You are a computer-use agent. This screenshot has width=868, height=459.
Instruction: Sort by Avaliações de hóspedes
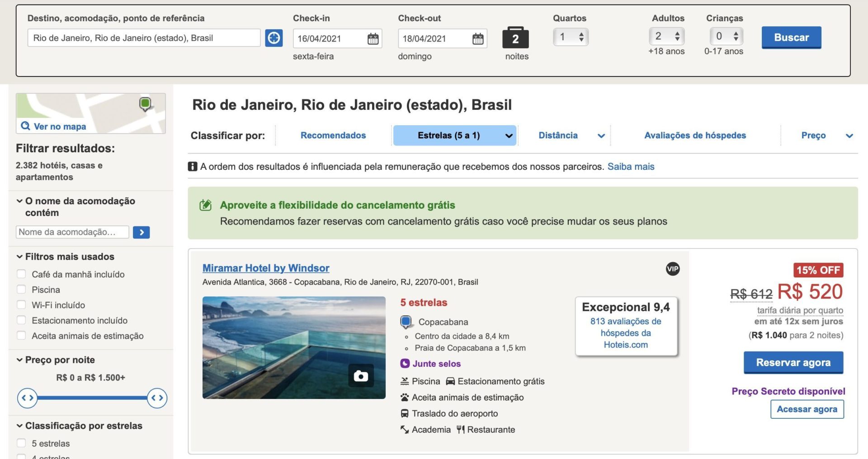[x=695, y=136]
